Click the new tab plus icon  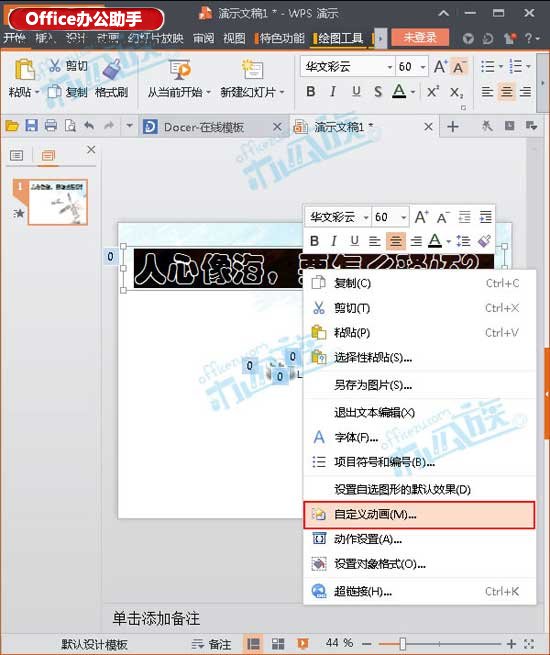point(453,127)
